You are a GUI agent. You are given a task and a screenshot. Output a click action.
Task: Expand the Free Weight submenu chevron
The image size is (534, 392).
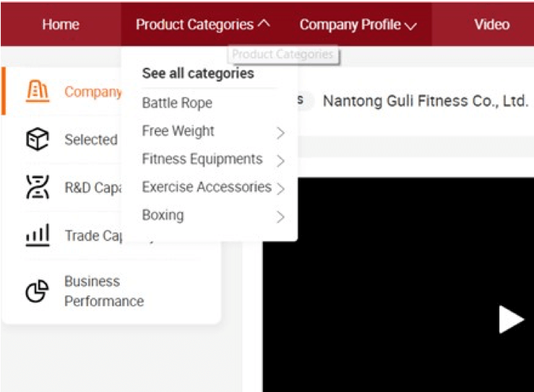tap(280, 133)
